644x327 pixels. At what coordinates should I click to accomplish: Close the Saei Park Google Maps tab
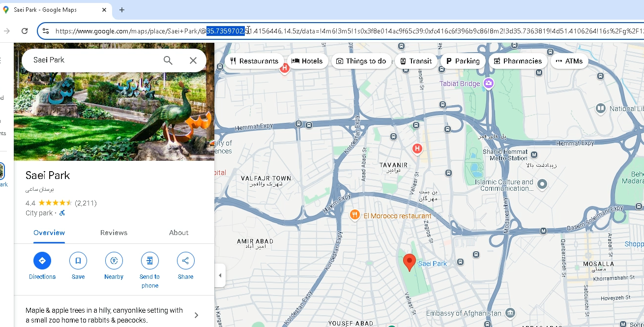pos(105,10)
